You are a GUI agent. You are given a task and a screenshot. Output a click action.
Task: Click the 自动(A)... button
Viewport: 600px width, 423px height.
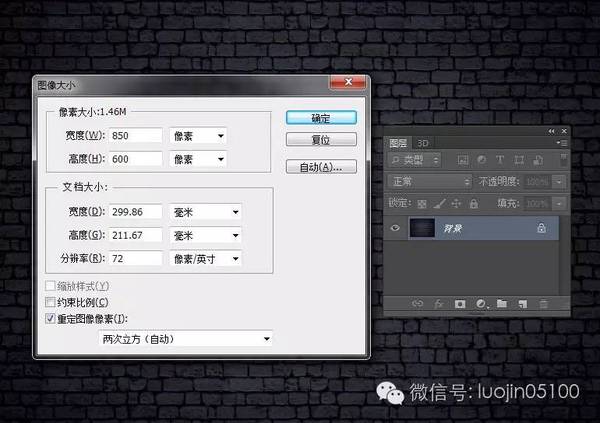point(321,167)
